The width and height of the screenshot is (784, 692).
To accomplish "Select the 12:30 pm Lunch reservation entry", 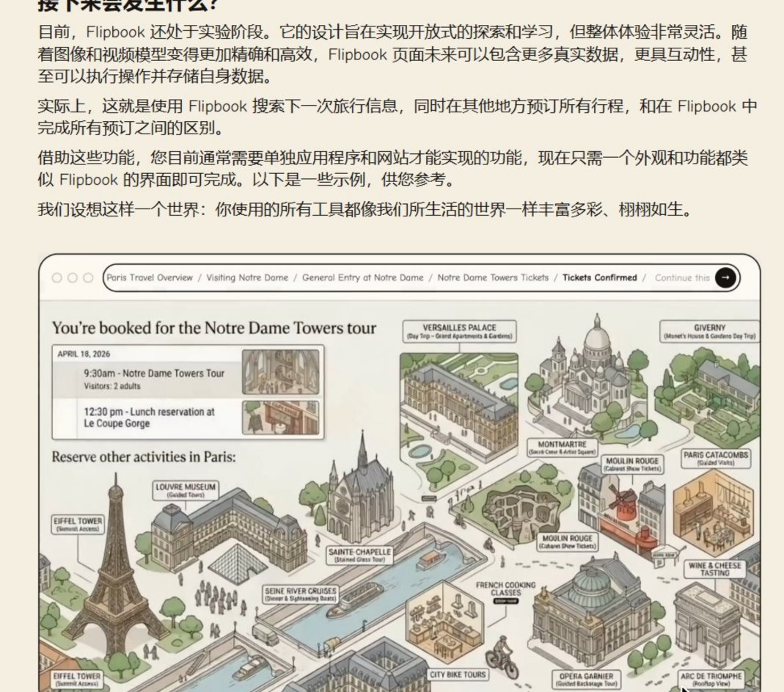I will pos(147,418).
